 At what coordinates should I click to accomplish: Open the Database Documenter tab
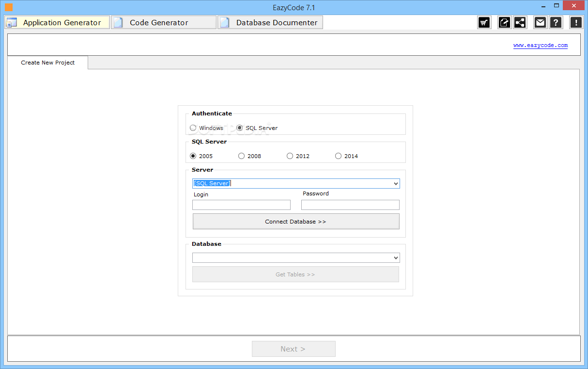(270, 22)
